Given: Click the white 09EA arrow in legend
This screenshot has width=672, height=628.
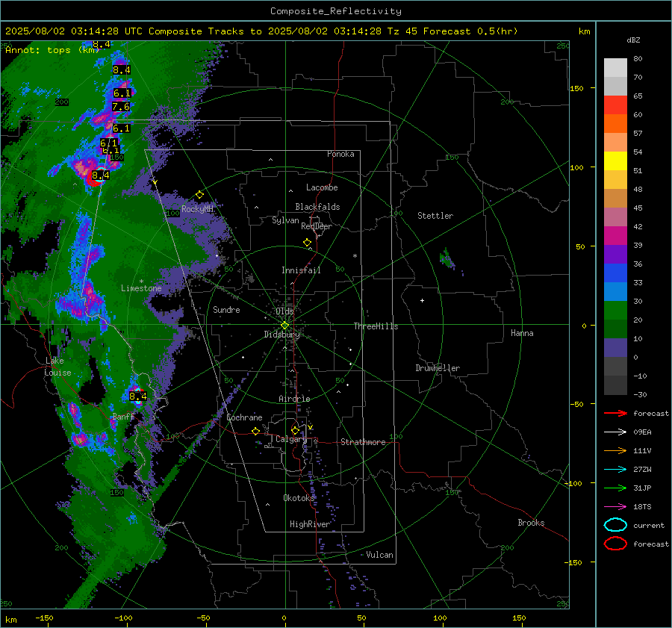Looking at the screenshot, I should point(615,432).
